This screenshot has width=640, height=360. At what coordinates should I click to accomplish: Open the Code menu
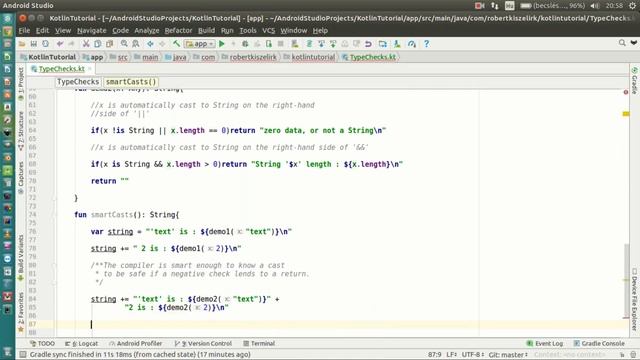click(x=120, y=31)
